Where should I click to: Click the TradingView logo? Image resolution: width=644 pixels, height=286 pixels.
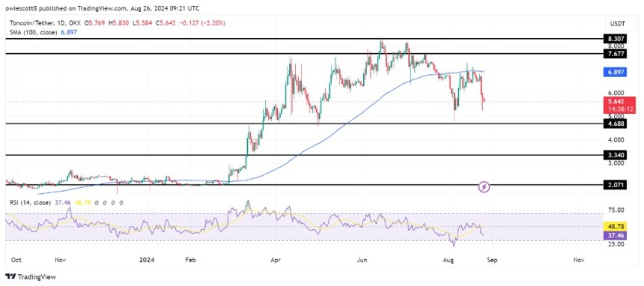tap(31, 276)
